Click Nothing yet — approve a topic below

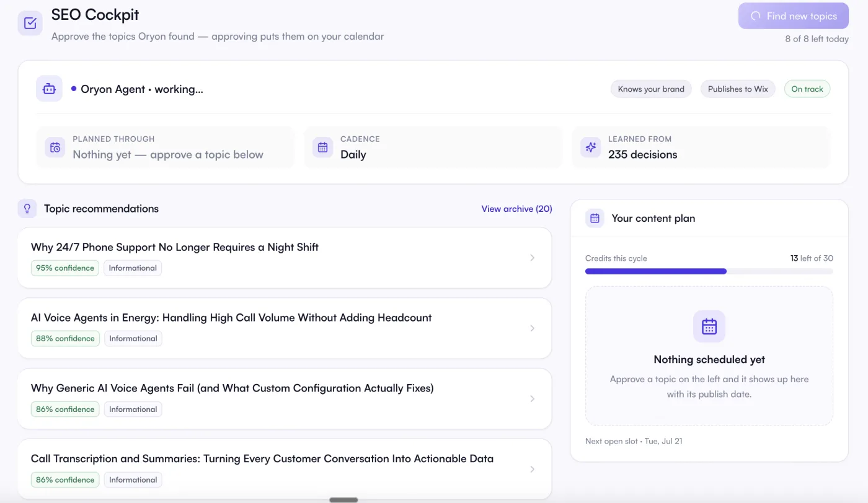tap(168, 155)
